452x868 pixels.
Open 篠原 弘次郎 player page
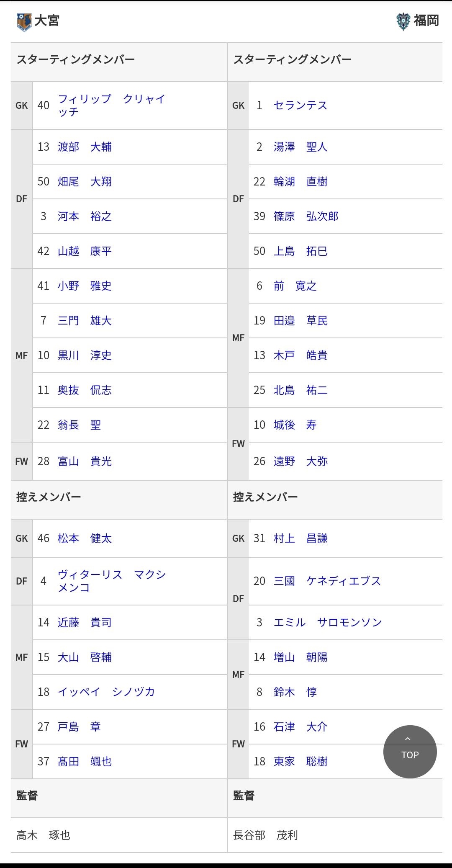tap(306, 216)
